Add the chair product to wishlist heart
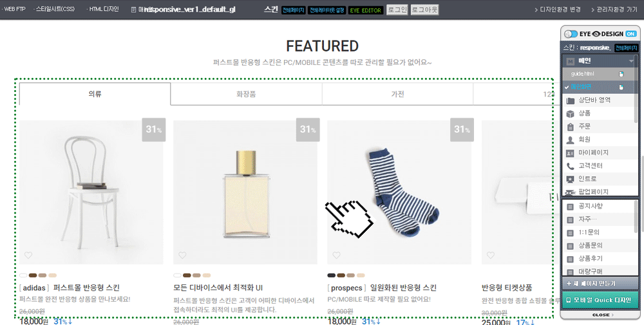 (28, 255)
